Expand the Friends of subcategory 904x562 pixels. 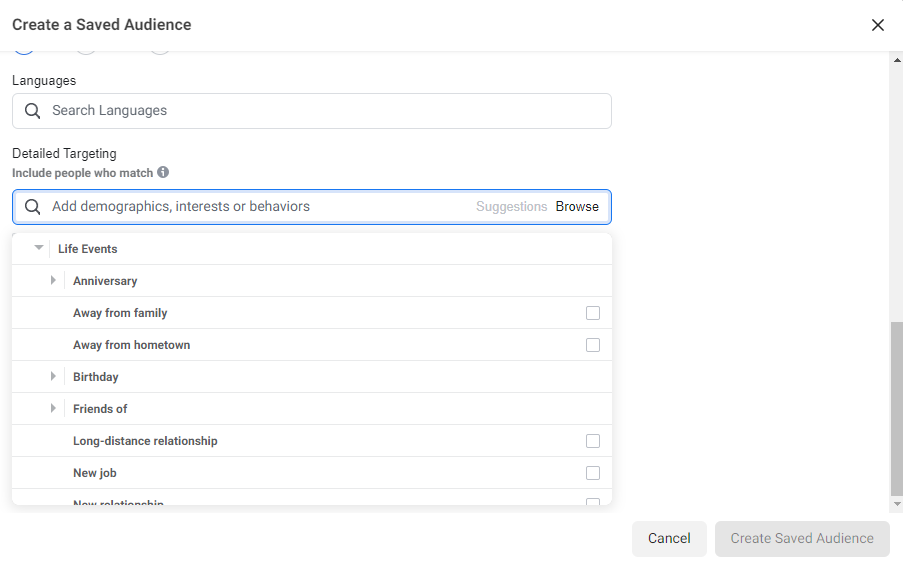54,409
